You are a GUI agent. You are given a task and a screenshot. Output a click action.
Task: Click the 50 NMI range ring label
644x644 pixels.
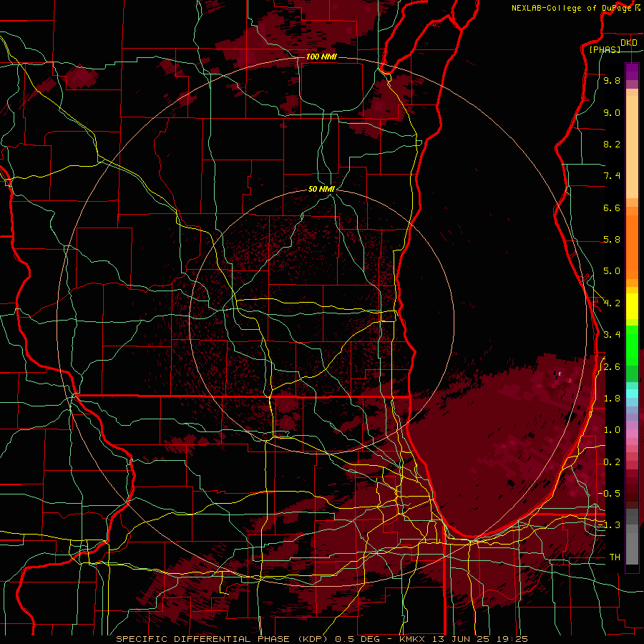tap(321, 189)
